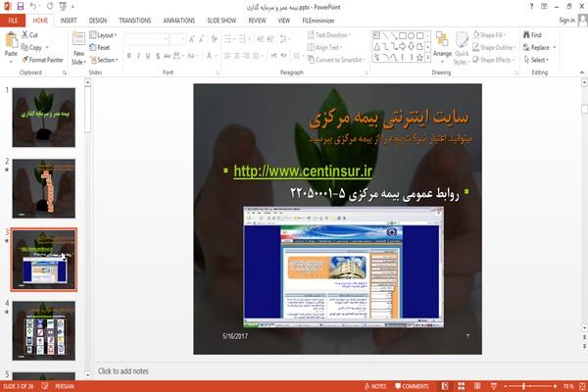Image resolution: width=588 pixels, height=392 pixels.
Task: Toggle Strikethrough formatting
Action: [167, 56]
